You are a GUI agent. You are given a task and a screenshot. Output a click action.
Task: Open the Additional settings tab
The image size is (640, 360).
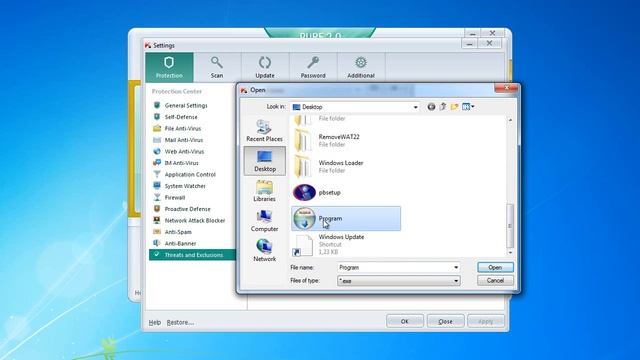coord(361,67)
